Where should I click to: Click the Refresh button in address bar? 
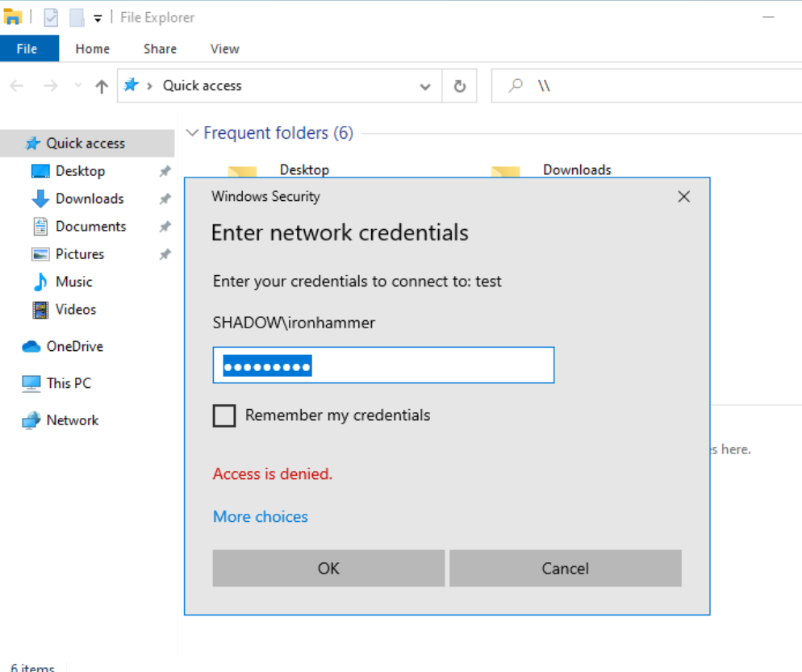460,86
